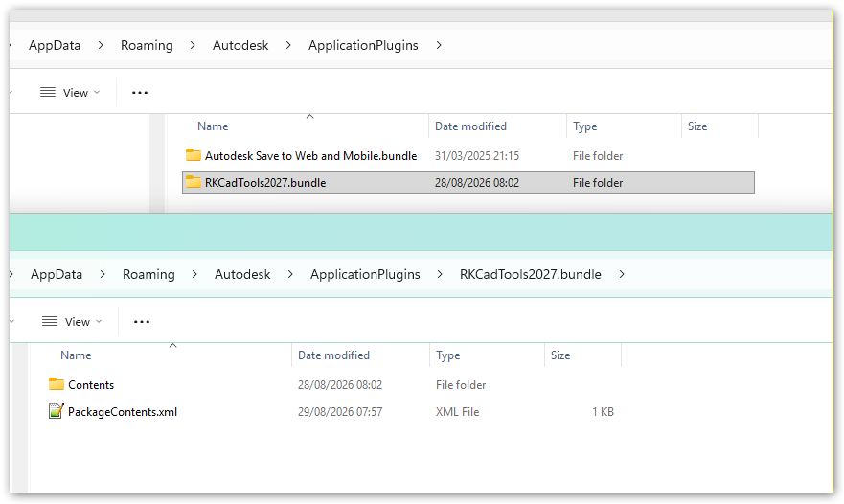Open the View dropdown in the lower window
844x504 pixels.
coord(72,321)
